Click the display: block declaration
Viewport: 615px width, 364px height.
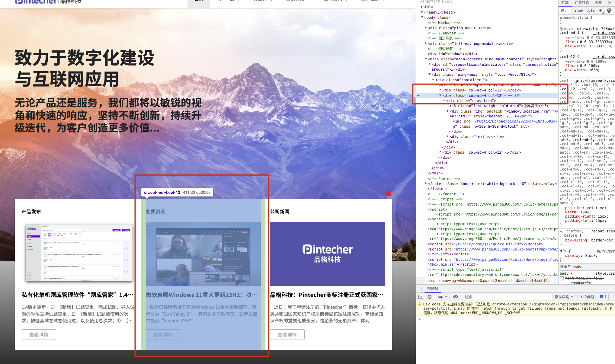[581, 256]
